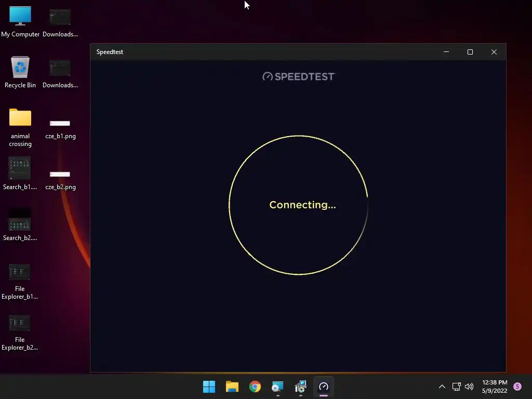Select the Downloads file beside My Computer
This screenshot has width=532, height=399.
tap(60, 22)
